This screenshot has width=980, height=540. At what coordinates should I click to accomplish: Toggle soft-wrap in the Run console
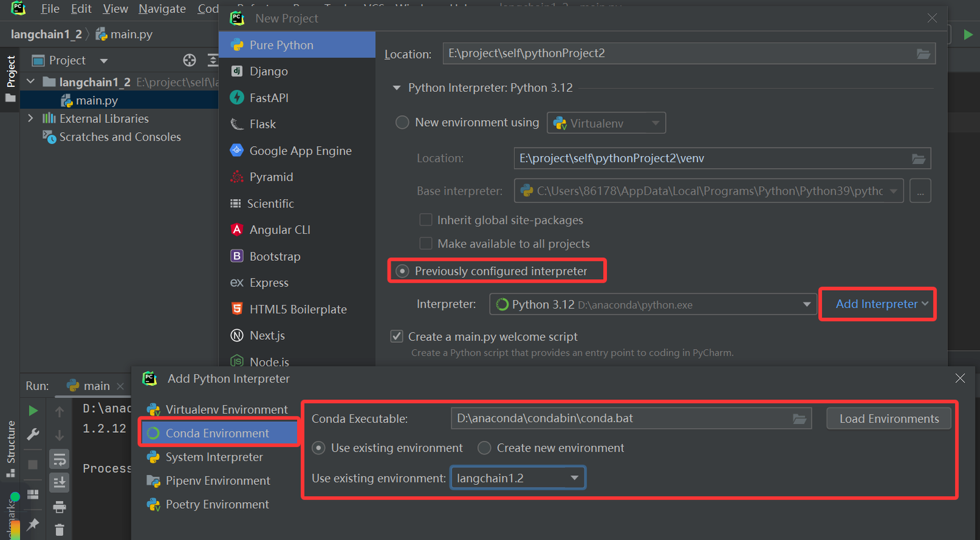tap(59, 459)
